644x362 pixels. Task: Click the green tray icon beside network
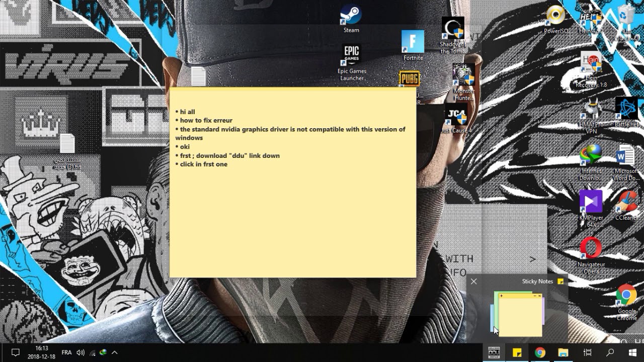pos(103,352)
